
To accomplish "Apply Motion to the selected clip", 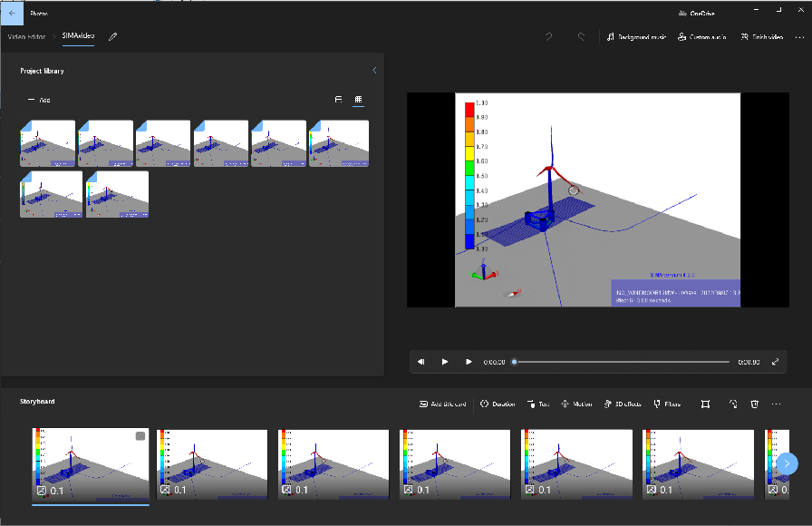I will [576, 404].
